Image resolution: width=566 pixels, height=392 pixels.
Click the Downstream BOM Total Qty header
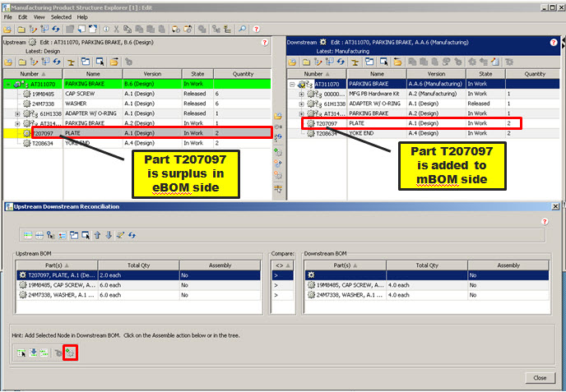427,265
